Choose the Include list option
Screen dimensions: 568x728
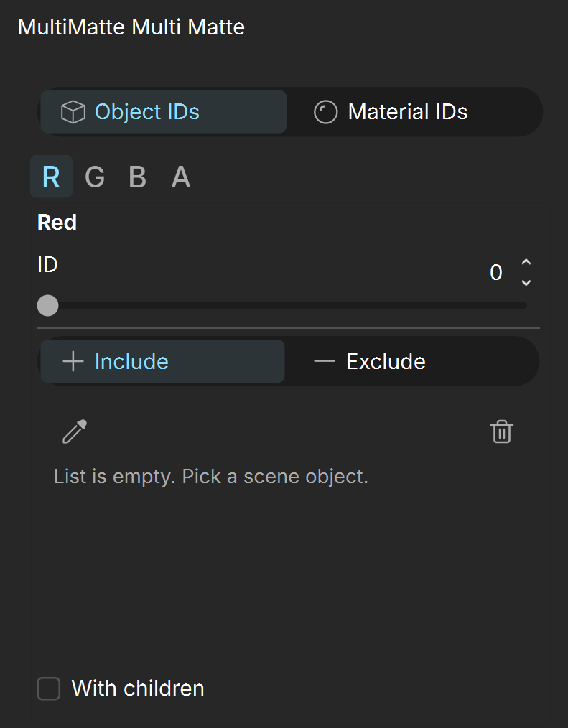[x=162, y=361]
